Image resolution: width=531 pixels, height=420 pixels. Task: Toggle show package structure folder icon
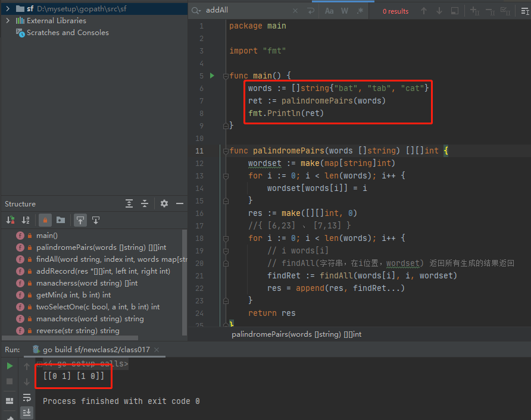[61, 220]
